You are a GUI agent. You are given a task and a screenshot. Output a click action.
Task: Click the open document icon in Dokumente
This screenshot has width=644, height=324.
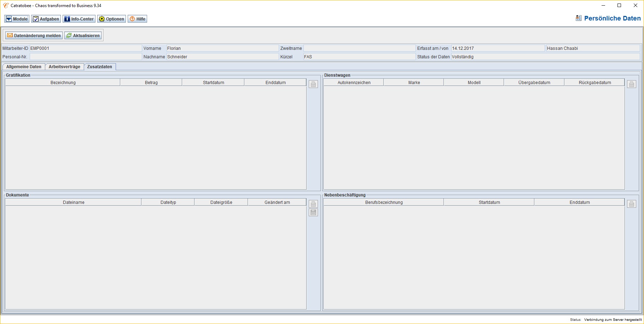coord(313,204)
